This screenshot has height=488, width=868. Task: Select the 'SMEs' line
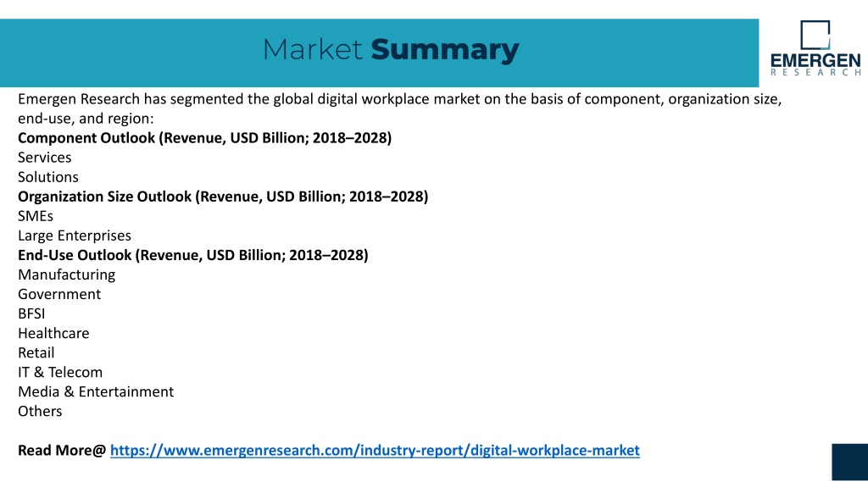click(x=36, y=216)
